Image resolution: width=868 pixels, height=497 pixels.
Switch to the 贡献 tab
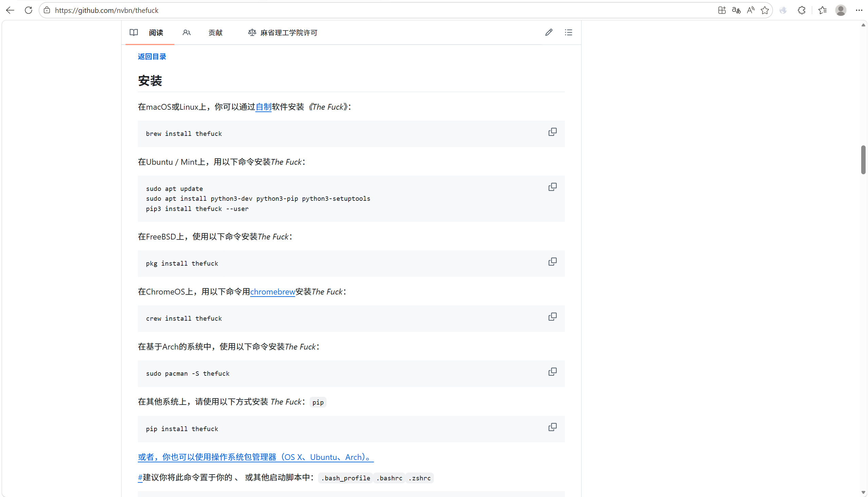[x=215, y=33]
